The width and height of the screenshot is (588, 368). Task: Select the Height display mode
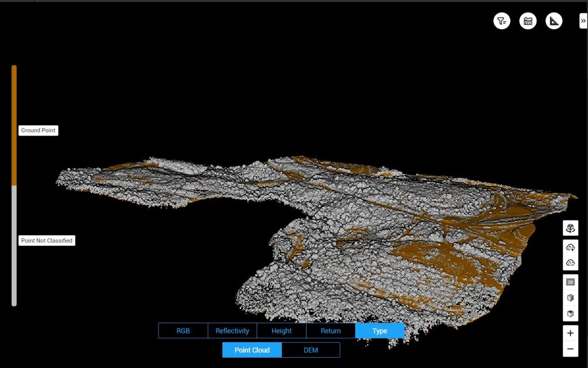pyautogui.click(x=281, y=331)
